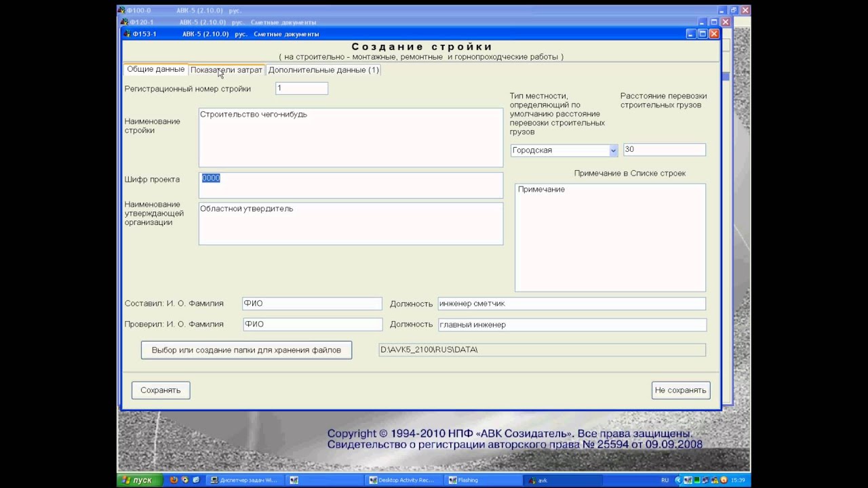Click the Примечание в Списке строек text area
The height and width of the screenshot is (488, 868).
click(x=610, y=237)
